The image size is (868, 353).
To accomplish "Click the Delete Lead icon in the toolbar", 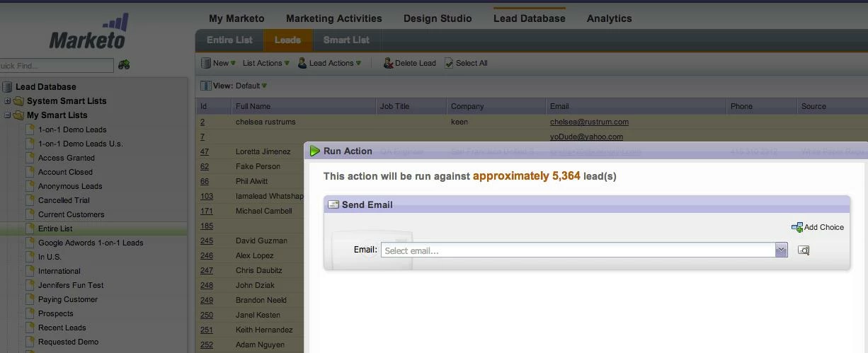I will click(388, 63).
